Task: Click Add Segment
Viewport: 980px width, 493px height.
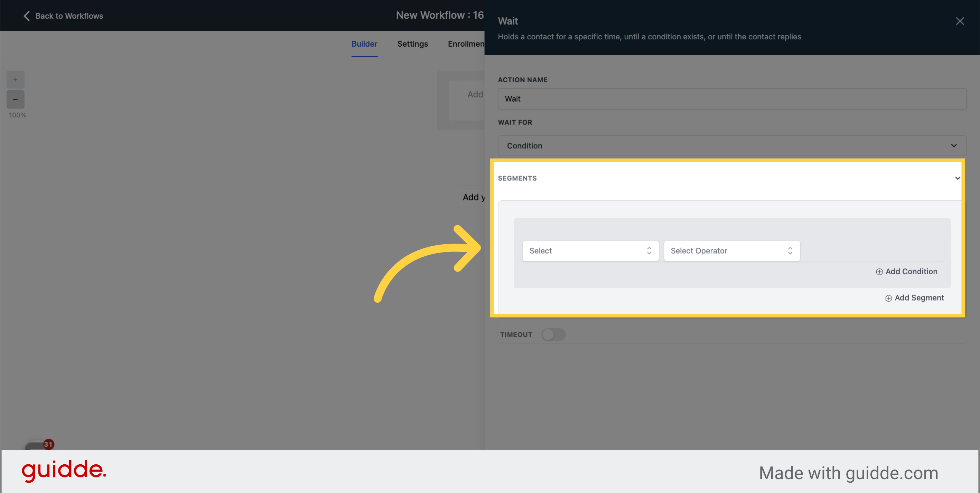Action: point(919,298)
